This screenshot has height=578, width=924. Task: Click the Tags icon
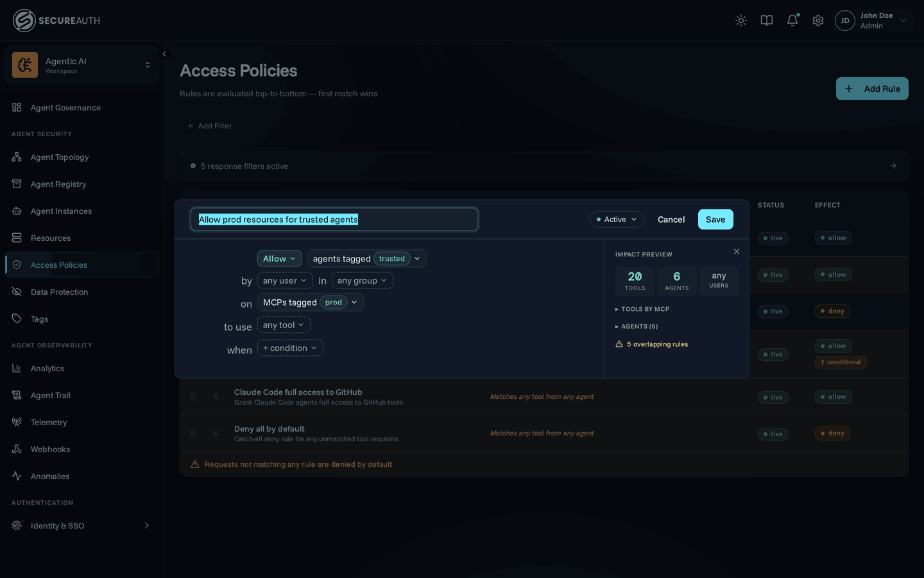point(17,319)
